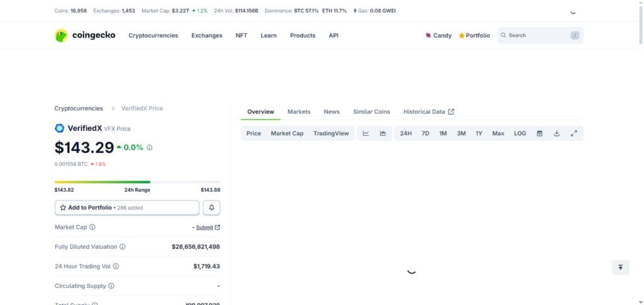Image resolution: width=644 pixels, height=305 pixels.
Task: Click the Coins 18,958 stat link
Action: (x=70, y=11)
